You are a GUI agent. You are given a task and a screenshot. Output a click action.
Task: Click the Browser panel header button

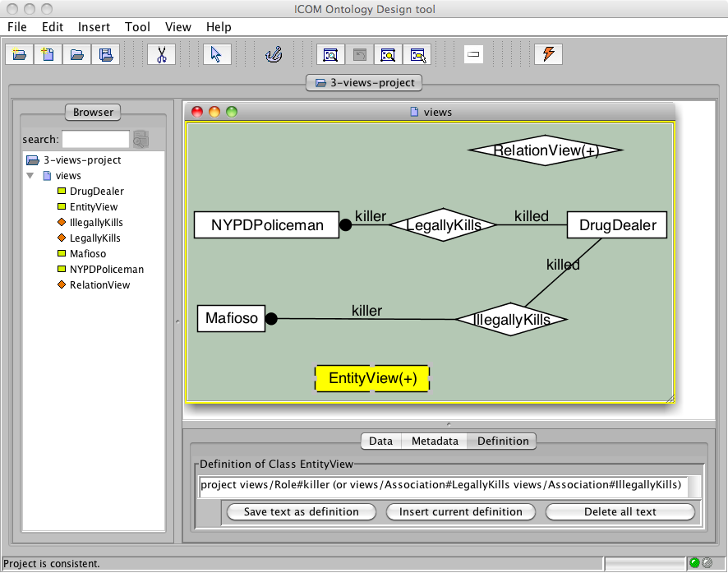pos(93,112)
